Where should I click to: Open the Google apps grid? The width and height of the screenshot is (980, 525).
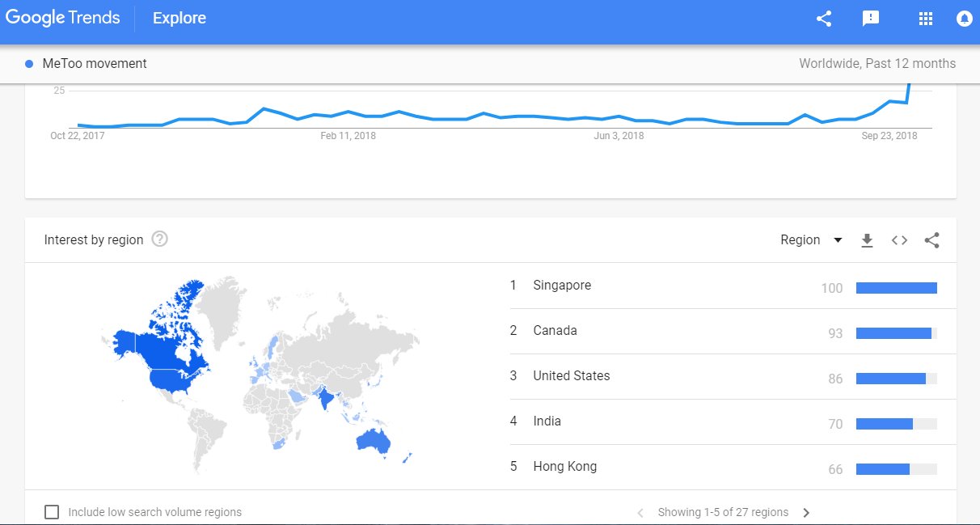coord(926,19)
